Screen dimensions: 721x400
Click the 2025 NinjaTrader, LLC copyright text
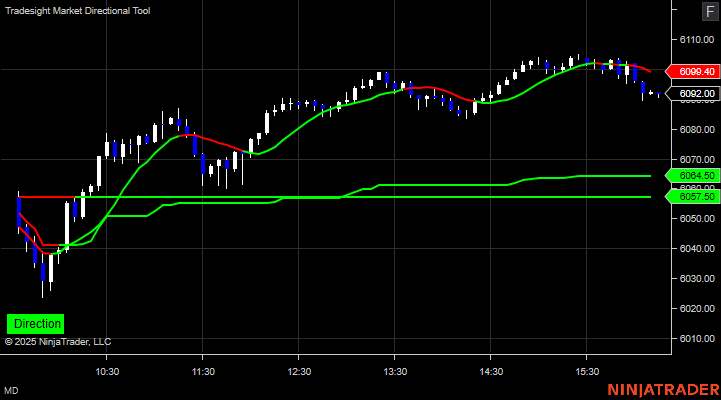[58, 342]
